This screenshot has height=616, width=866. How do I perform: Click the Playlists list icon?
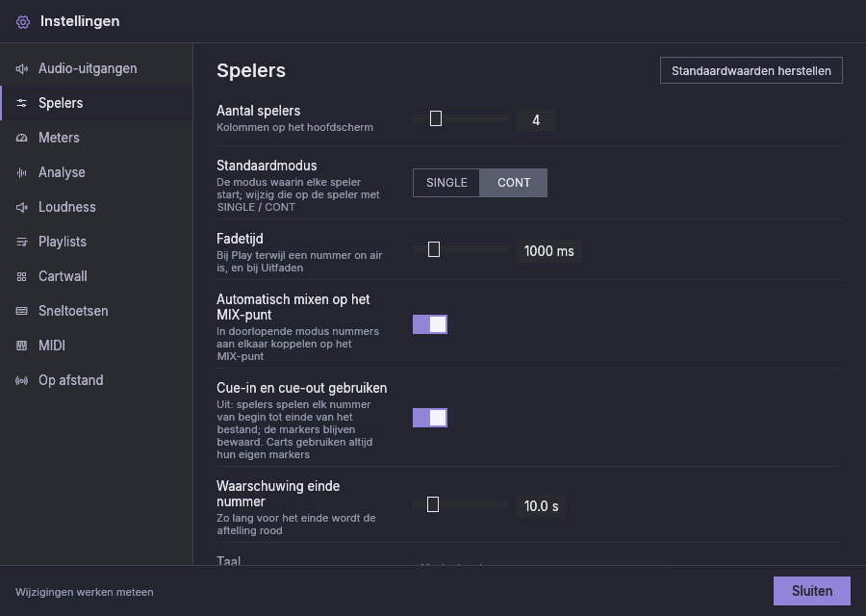click(21, 242)
